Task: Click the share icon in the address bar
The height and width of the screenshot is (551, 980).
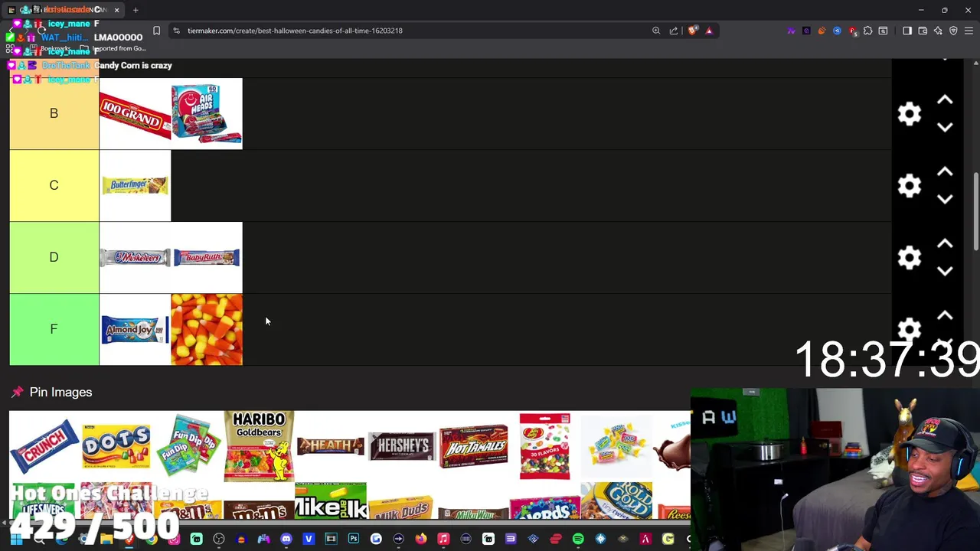Action: pyautogui.click(x=674, y=31)
